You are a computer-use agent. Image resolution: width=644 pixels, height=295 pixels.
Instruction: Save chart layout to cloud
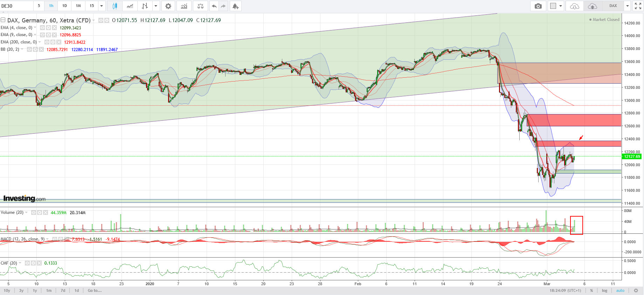tap(592, 6)
